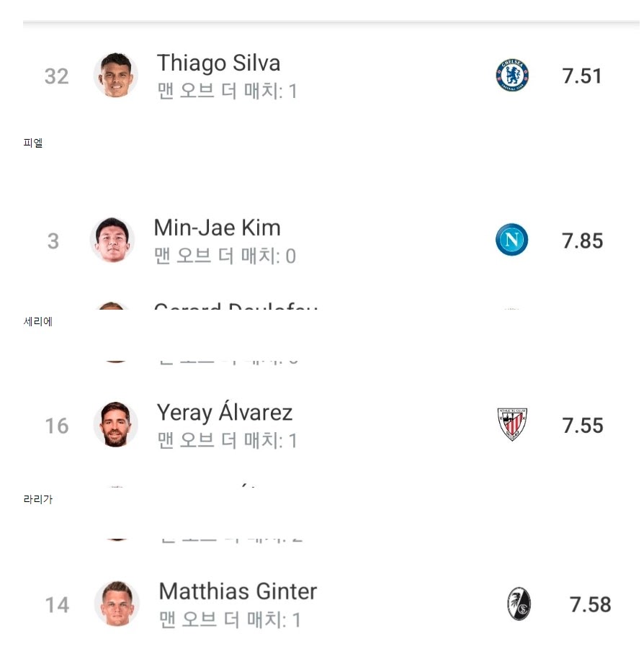Open Yeray Álvarez's player photo
Viewport: 644px width, 654px height.
pos(115,425)
